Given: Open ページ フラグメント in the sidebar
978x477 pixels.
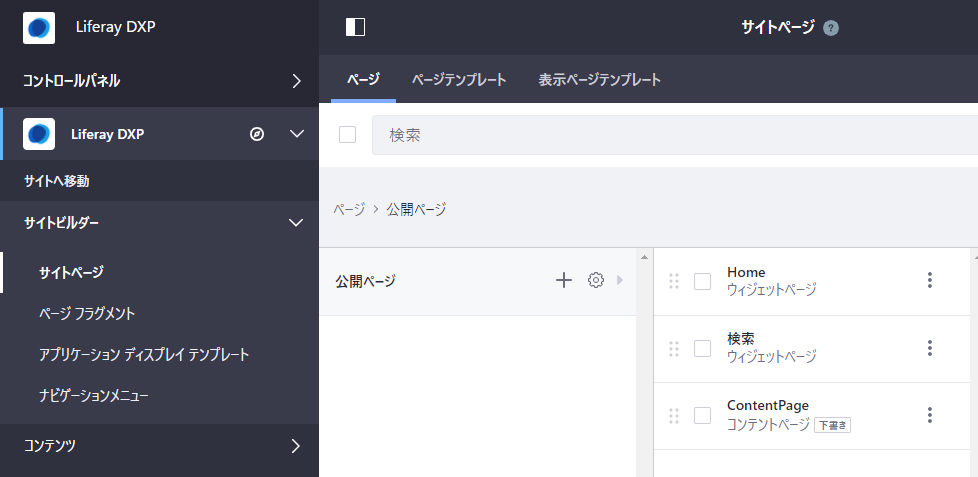Looking at the screenshot, I should pyautogui.click(x=87, y=313).
